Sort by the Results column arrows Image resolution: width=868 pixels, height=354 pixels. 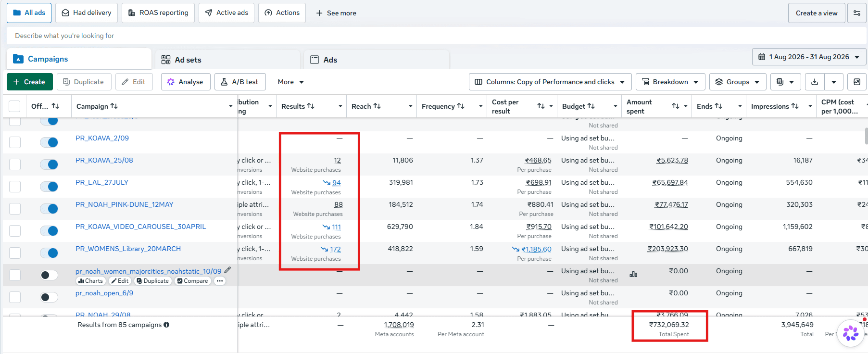click(x=311, y=106)
